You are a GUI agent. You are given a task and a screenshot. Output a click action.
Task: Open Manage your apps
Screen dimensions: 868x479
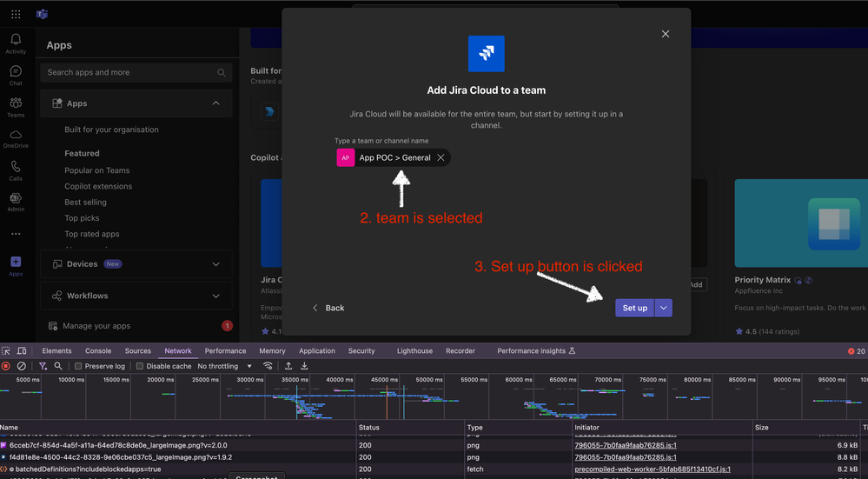tap(96, 326)
